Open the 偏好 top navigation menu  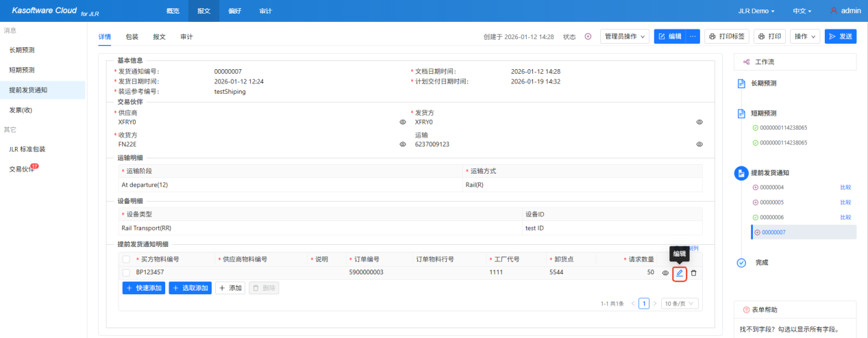click(x=234, y=11)
